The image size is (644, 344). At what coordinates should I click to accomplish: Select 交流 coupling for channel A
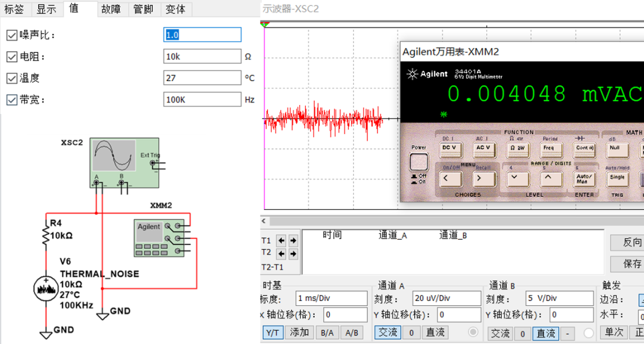pos(388,333)
